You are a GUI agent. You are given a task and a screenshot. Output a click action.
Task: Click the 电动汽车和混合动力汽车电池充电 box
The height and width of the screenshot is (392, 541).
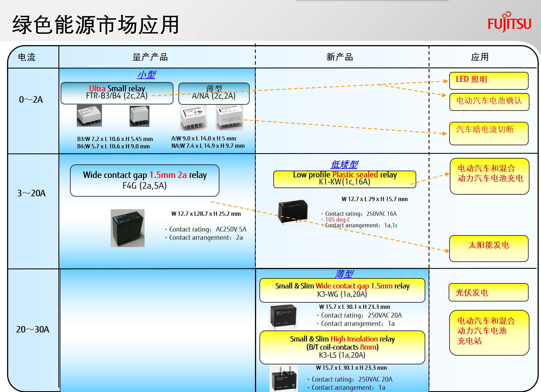tap(490, 176)
